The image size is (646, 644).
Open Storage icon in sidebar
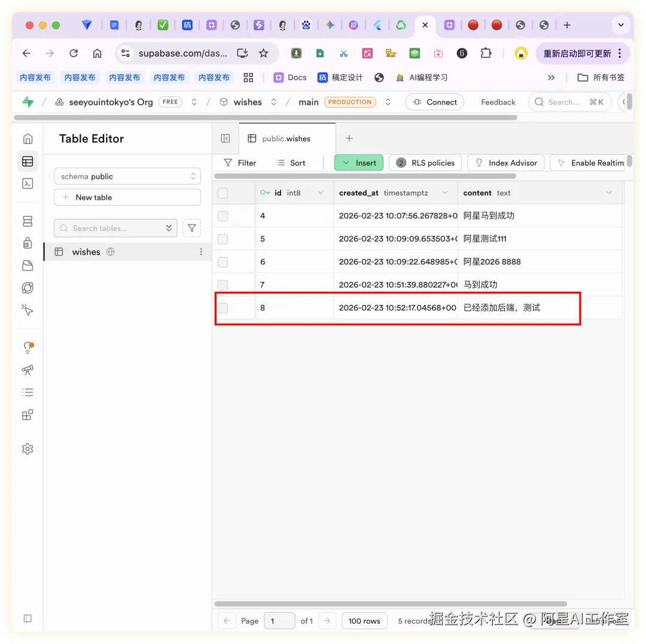tap(28, 265)
